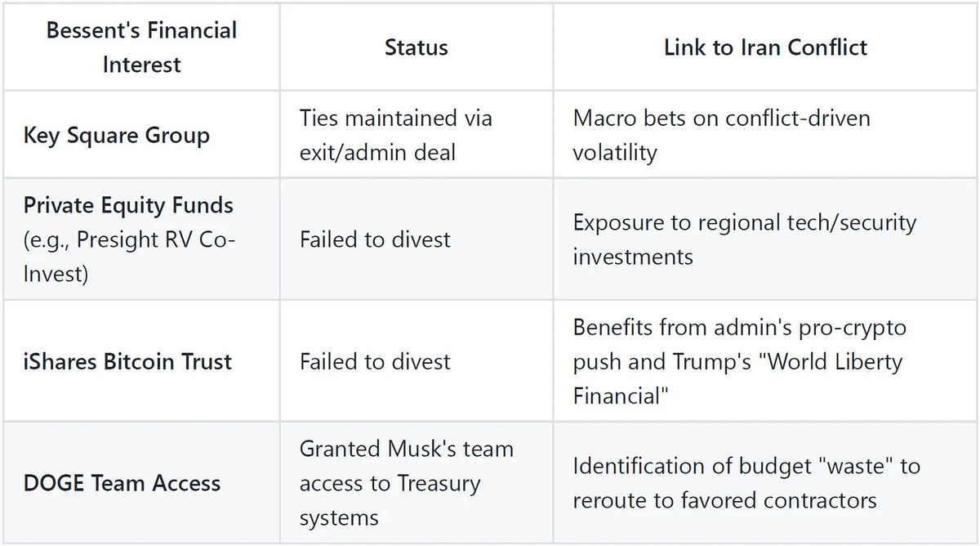Click the "Ties maintained via" text line

pos(396,119)
